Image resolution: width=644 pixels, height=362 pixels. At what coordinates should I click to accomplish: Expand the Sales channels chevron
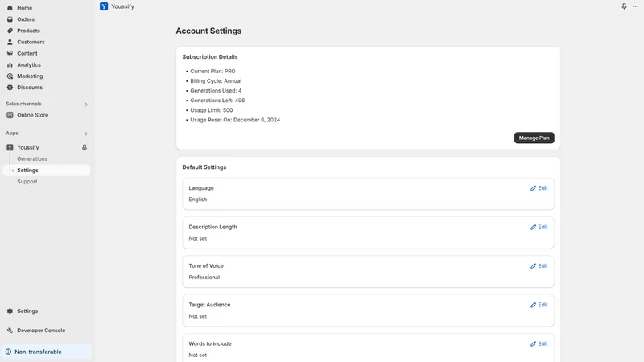coord(86,105)
